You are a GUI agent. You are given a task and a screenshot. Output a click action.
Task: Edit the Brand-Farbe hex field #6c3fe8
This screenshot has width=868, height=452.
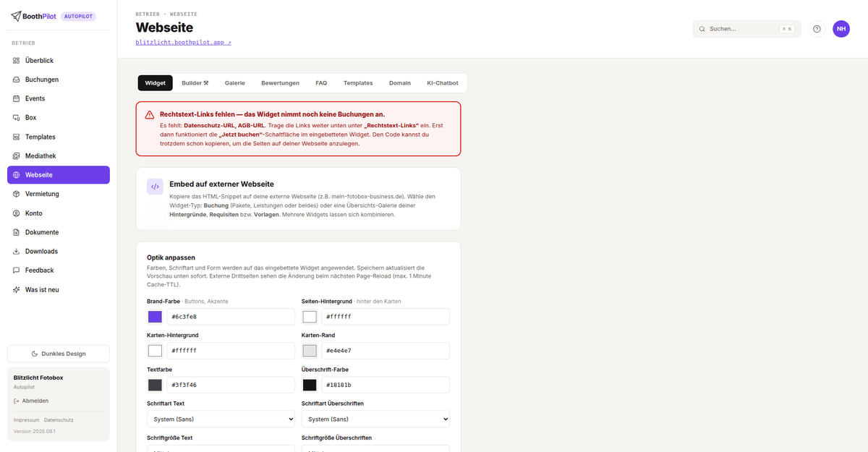coord(231,317)
